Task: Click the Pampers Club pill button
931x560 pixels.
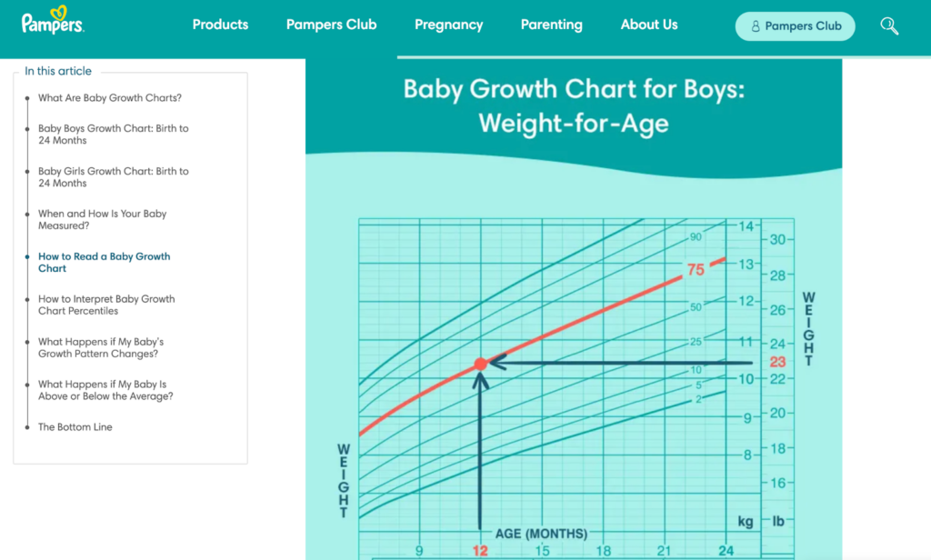Action: click(795, 26)
